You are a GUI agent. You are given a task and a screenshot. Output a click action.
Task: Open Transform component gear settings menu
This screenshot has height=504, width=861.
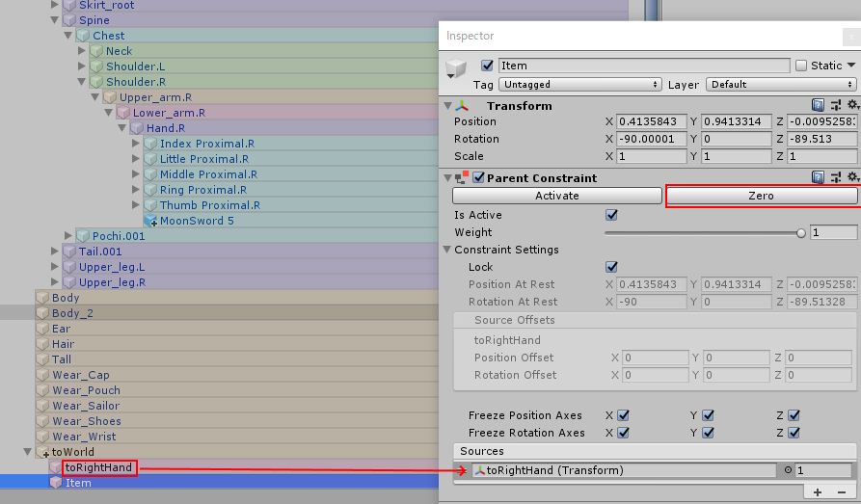[x=852, y=104]
